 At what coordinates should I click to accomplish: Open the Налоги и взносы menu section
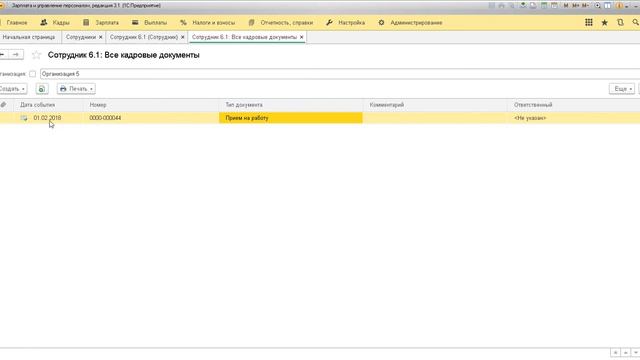[208, 22]
